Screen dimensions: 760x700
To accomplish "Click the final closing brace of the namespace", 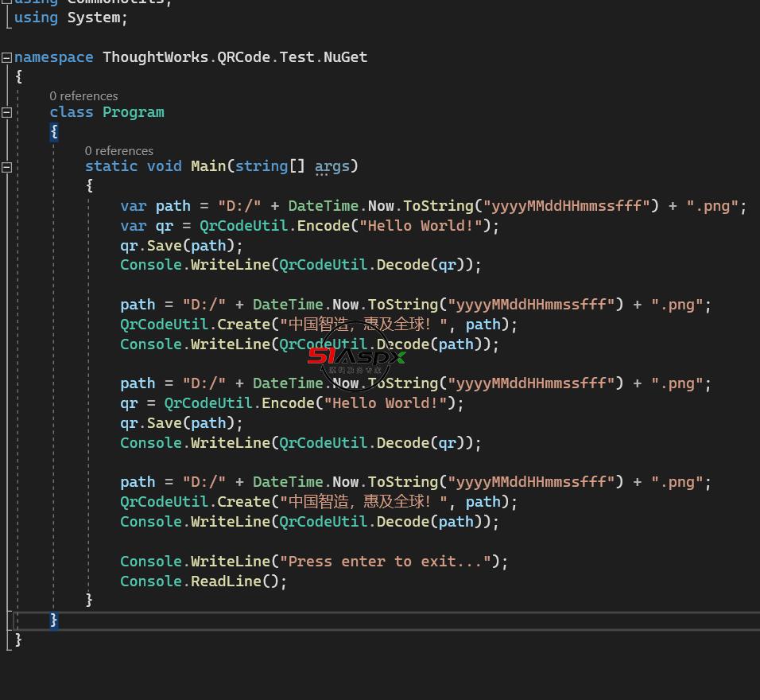I will (18, 640).
